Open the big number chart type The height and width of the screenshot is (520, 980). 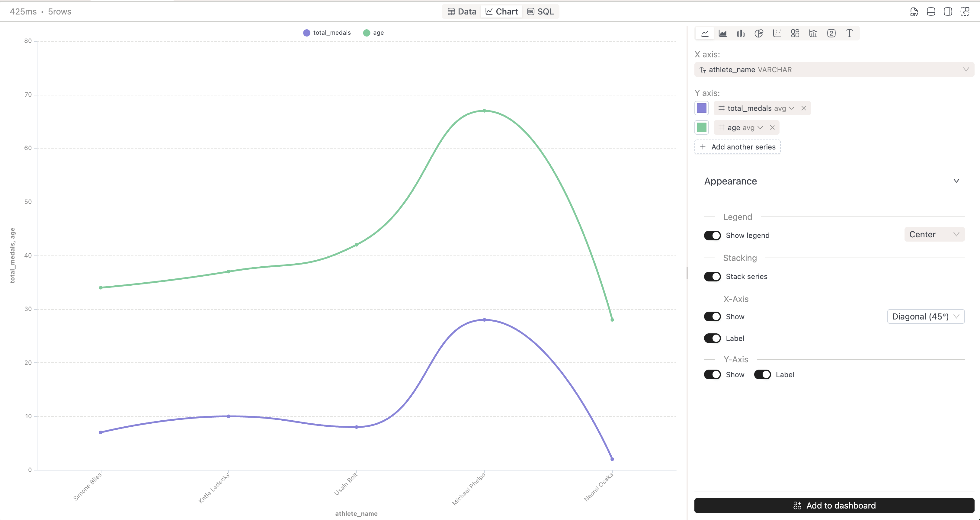pos(831,33)
